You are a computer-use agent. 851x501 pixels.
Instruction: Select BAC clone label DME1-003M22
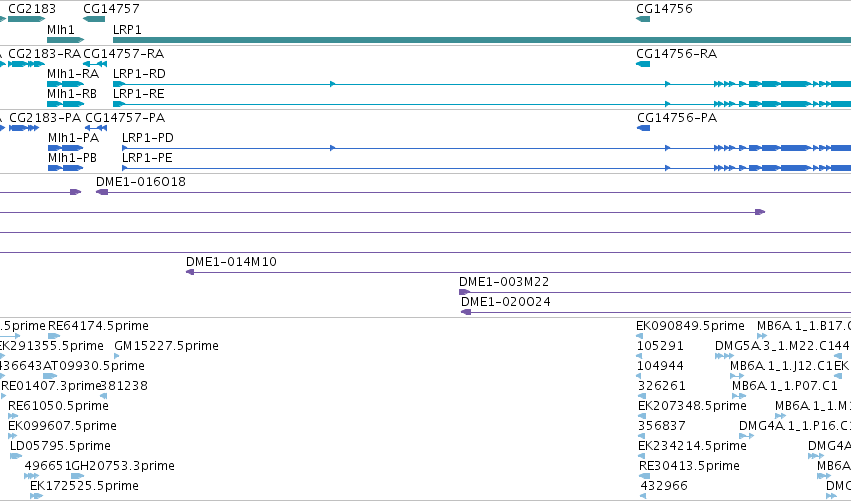tap(504, 282)
